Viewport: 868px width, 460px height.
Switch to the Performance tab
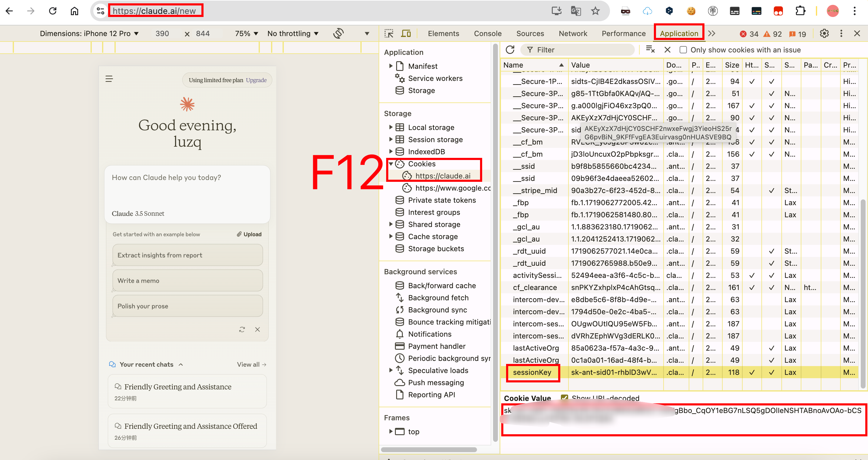tap(624, 33)
